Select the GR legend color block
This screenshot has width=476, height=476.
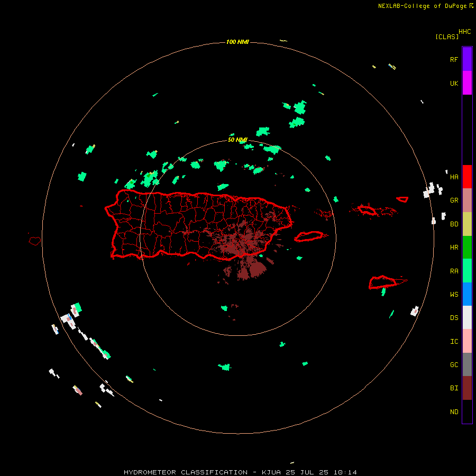467,200
